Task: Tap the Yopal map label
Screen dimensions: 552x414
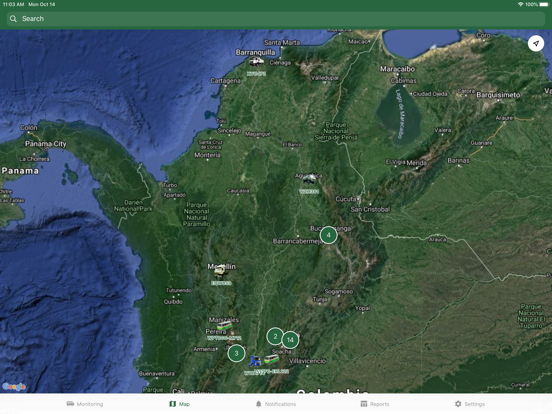Action: tap(363, 308)
